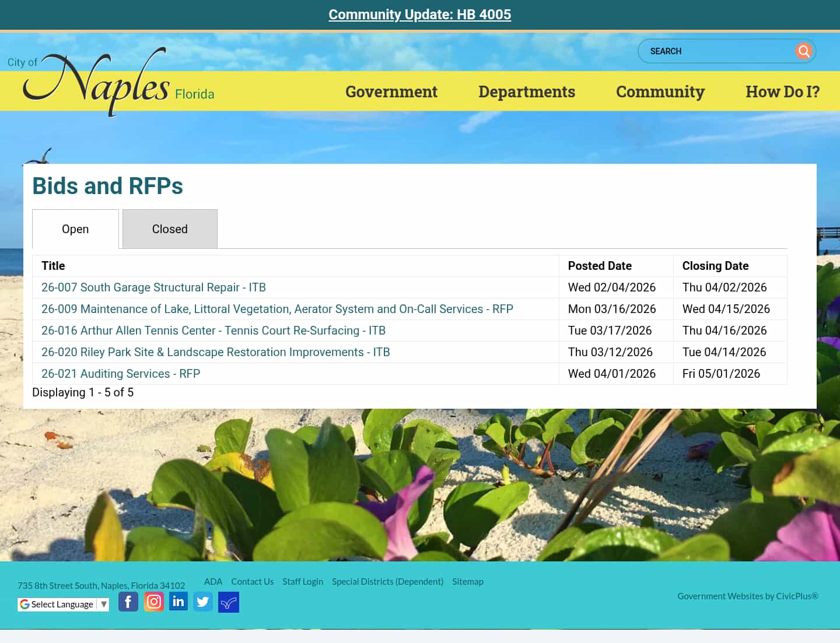Screen dimensions: 840x643
Task: Click the City of Naples logo
Action: pyautogui.click(x=105, y=82)
